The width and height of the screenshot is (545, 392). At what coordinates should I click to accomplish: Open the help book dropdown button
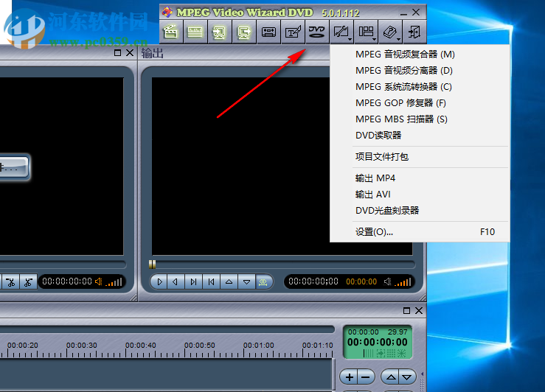click(390, 32)
